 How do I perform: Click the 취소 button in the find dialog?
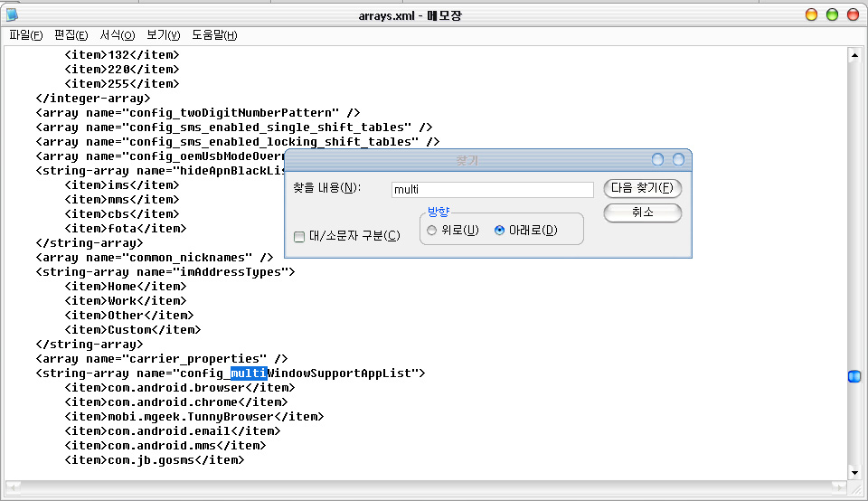642,213
